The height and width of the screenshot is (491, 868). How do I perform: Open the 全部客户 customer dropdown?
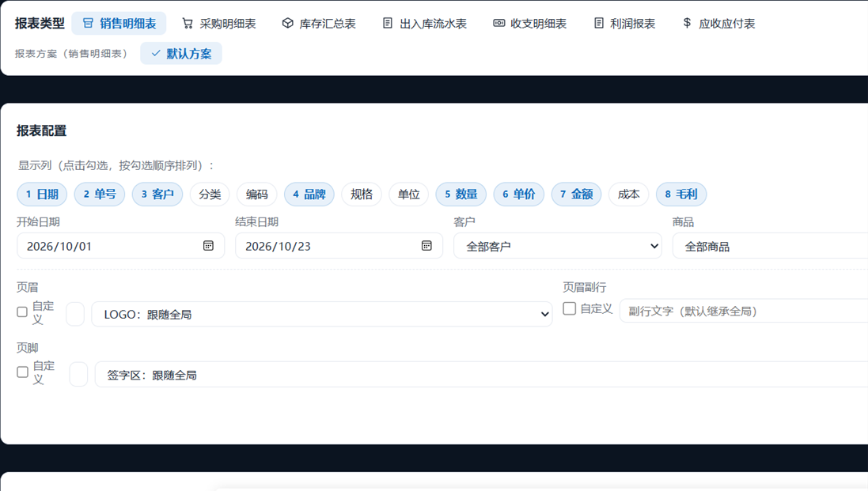tap(558, 246)
